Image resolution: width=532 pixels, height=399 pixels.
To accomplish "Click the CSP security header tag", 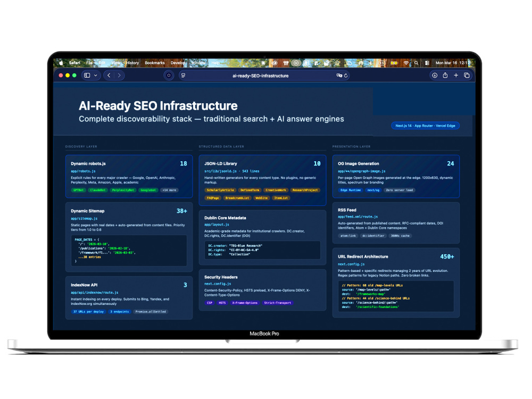I will [209, 303].
